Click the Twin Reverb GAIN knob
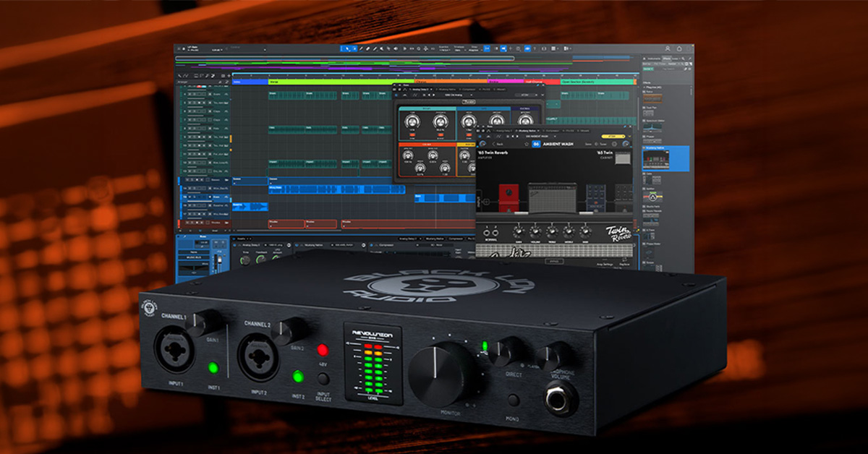Viewport: 868px width, 454px height. (x=518, y=233)
